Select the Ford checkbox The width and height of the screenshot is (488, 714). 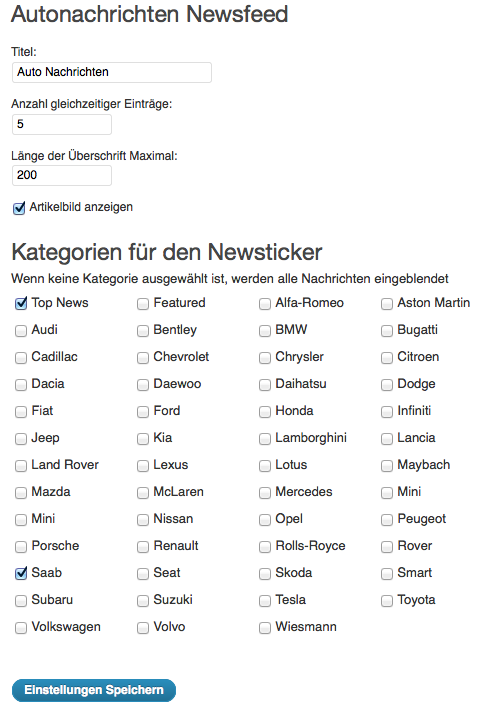[x=143, y=412]
